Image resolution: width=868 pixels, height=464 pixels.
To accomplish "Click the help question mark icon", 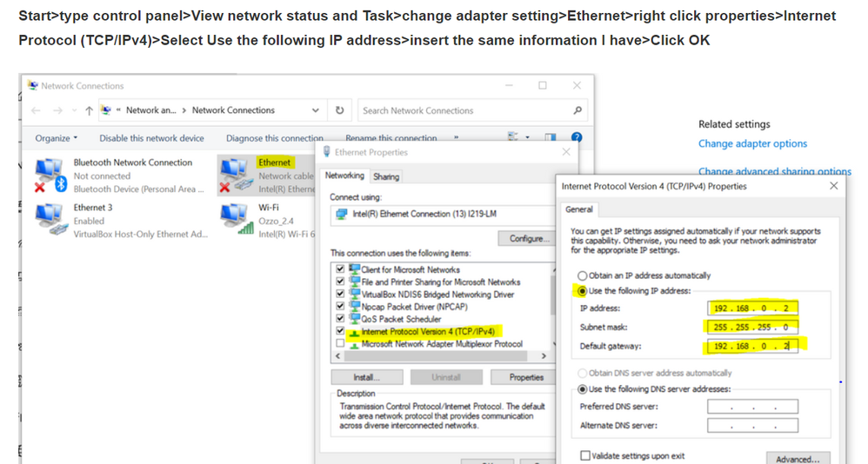I will pyautogui.click(x=577, y=138).
